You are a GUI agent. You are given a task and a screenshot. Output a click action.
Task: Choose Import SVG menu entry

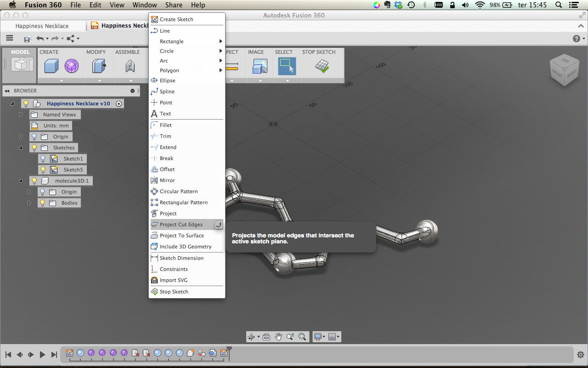pos(187,280)
